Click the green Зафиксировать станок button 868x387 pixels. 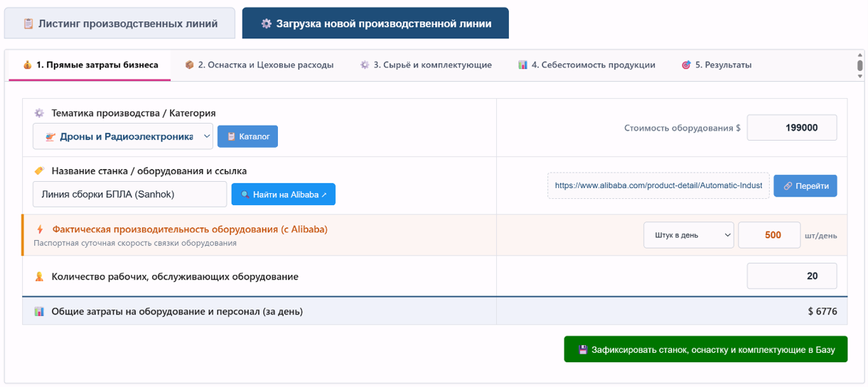point(706,349)
